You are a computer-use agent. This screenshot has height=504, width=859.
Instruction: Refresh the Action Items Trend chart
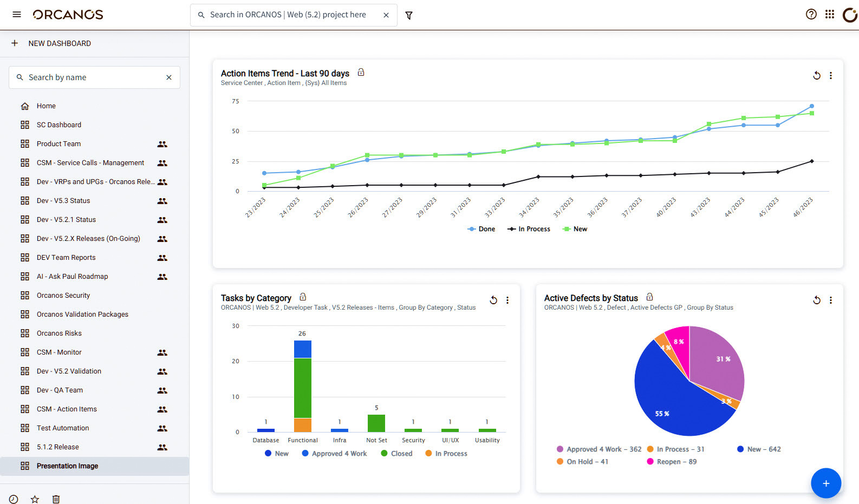[x=817, y=76]
